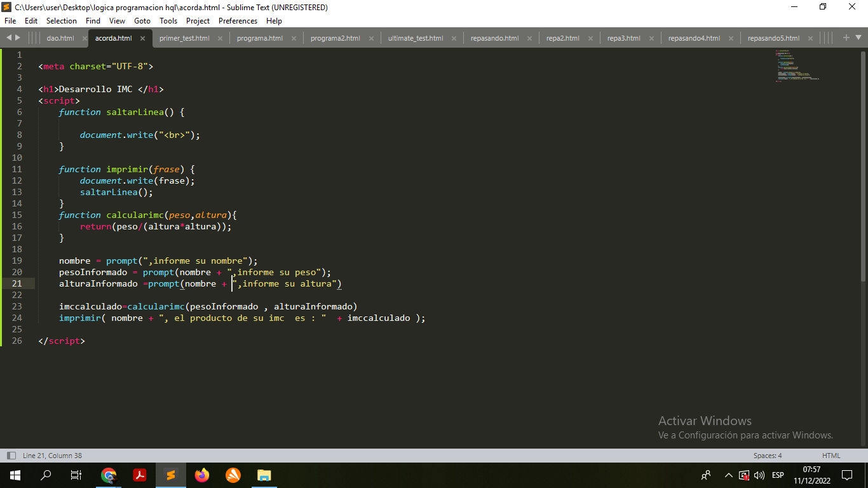The width and height of the screenshot is (868, 488).
Task: Open the ESP input language switcher
Action: point(778,475)
